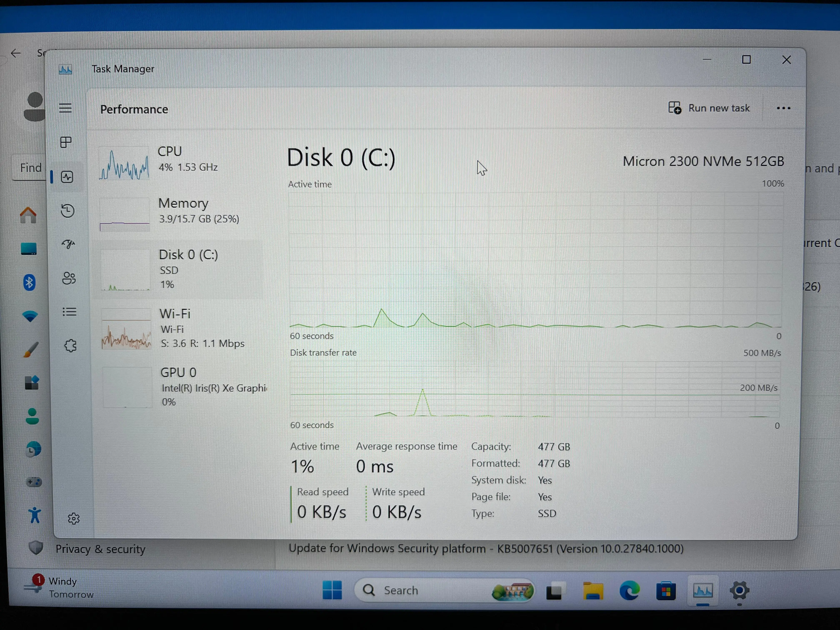Click the Capacity 477 GB value
Viewport: 840px width, 630px height.
pyautogui.click(x=554, y=447)
